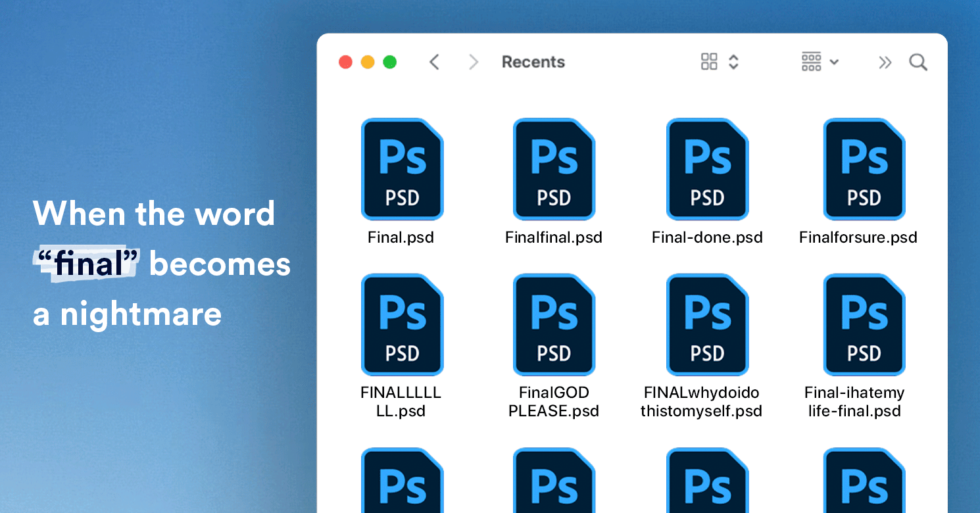Click the Final.psd file name

tap(401, 237)
